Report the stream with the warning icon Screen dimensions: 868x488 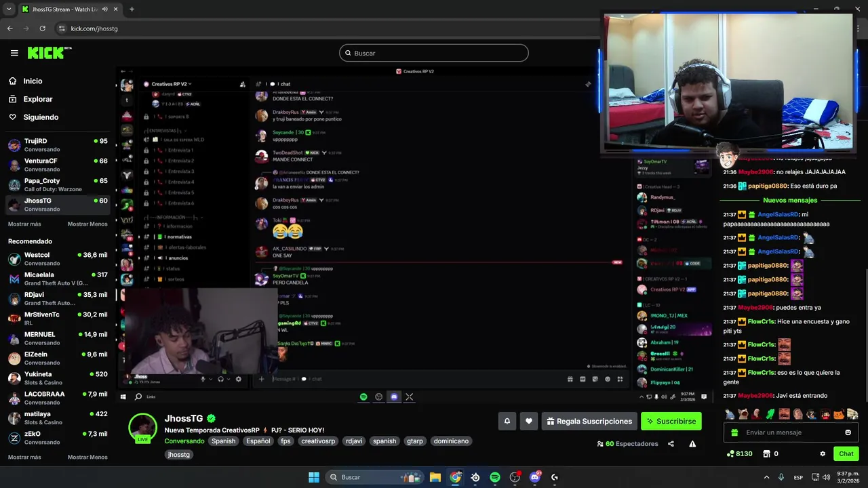(692, 444)
